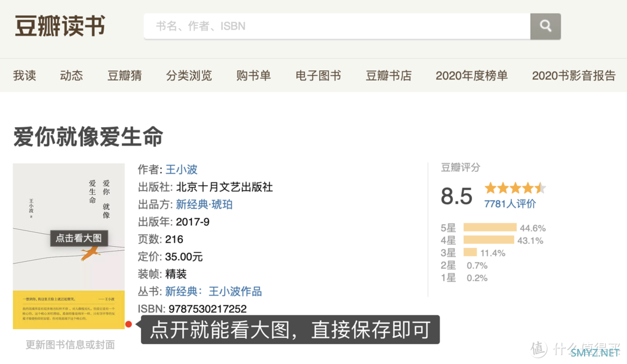Click the binding value 精装

pos(176,274)
